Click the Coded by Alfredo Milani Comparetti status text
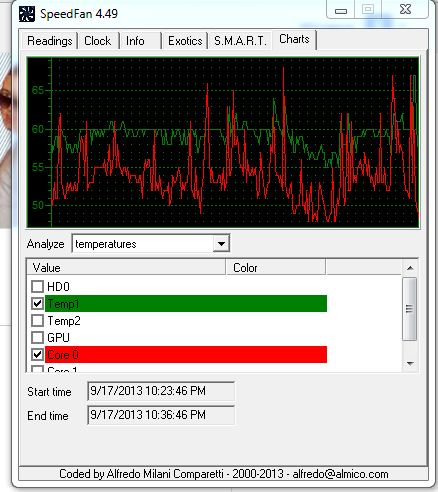 pyautogui.click(x=223, y=474)
